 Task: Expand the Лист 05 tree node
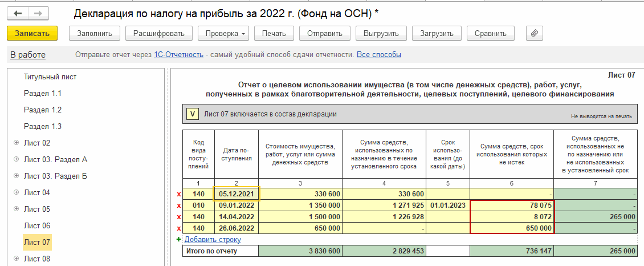click(x=17, y=209)
